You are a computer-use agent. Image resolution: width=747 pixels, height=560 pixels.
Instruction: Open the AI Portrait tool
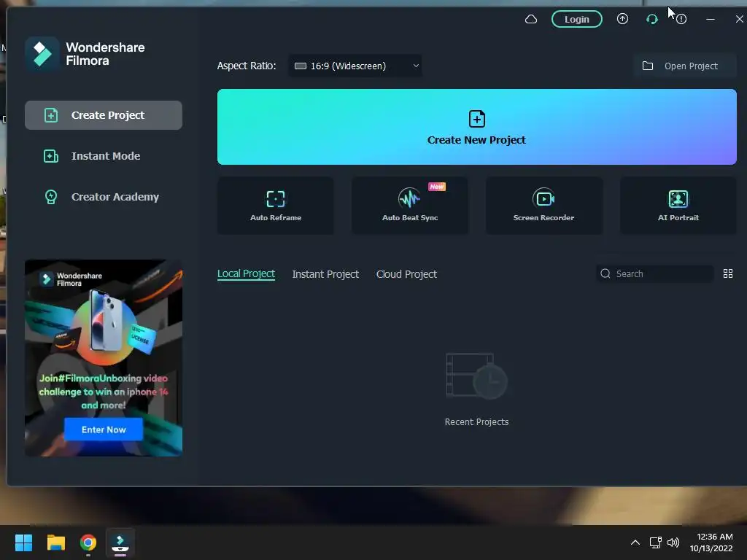[x=678, y=205]
